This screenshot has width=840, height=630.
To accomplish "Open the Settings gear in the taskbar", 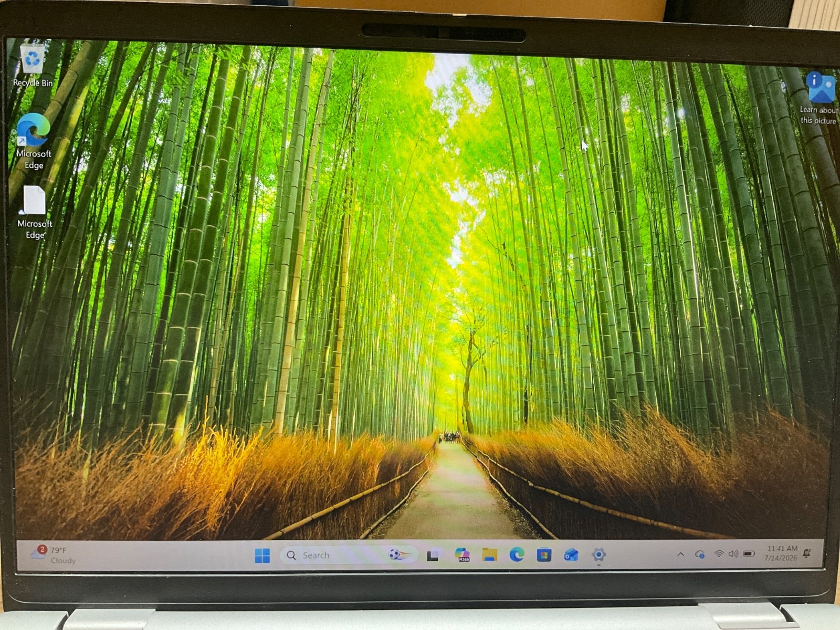I will click(598, 554).
